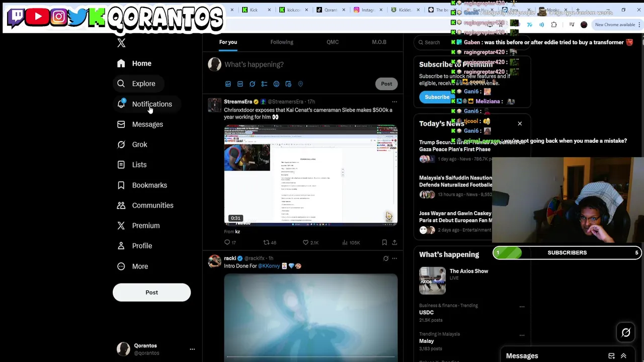Open Bookmarks page

pos(141,185)
